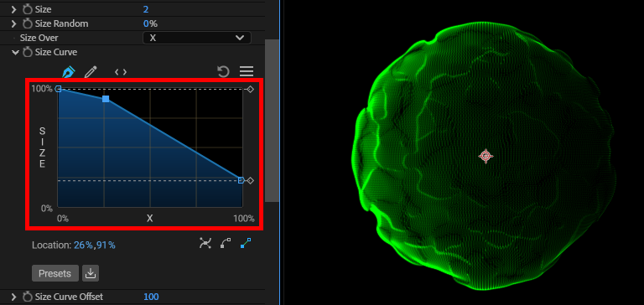Select the pen curve tool
Image resolution: width=644 pixels, height=305 pixels.
68,72
